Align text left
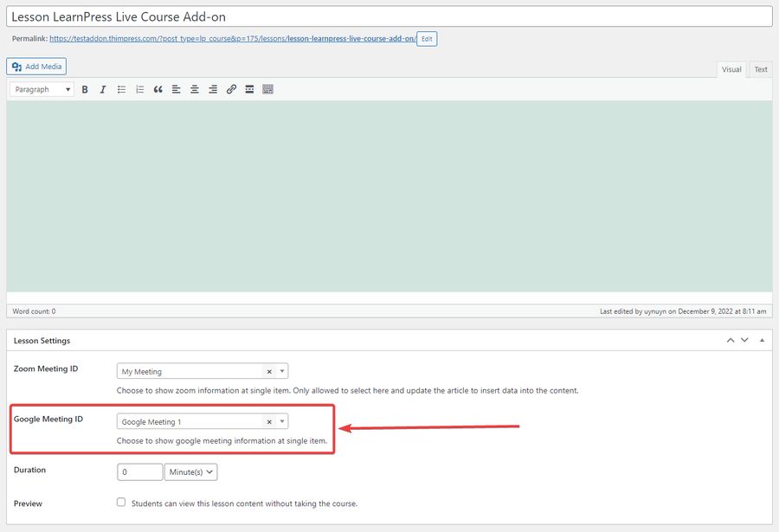 [177, 89]
